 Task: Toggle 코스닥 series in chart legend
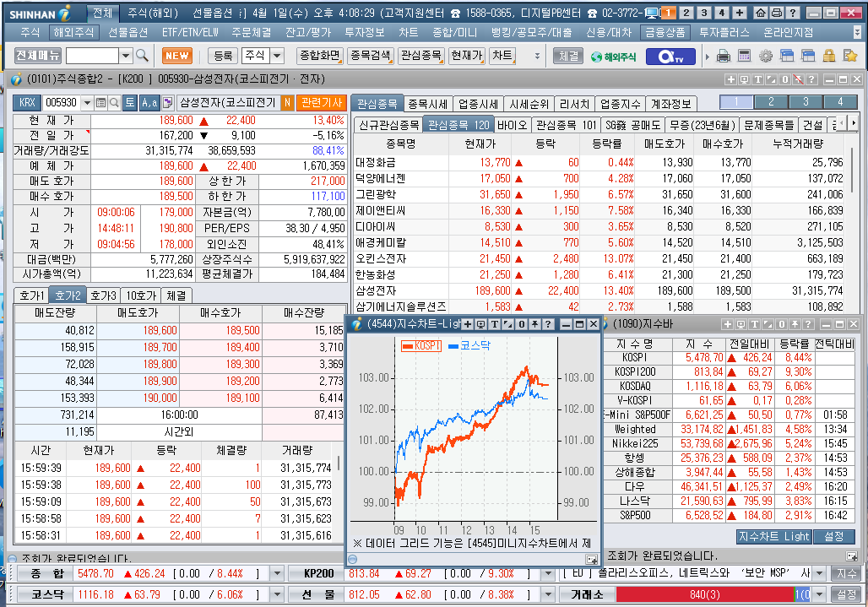469,346
